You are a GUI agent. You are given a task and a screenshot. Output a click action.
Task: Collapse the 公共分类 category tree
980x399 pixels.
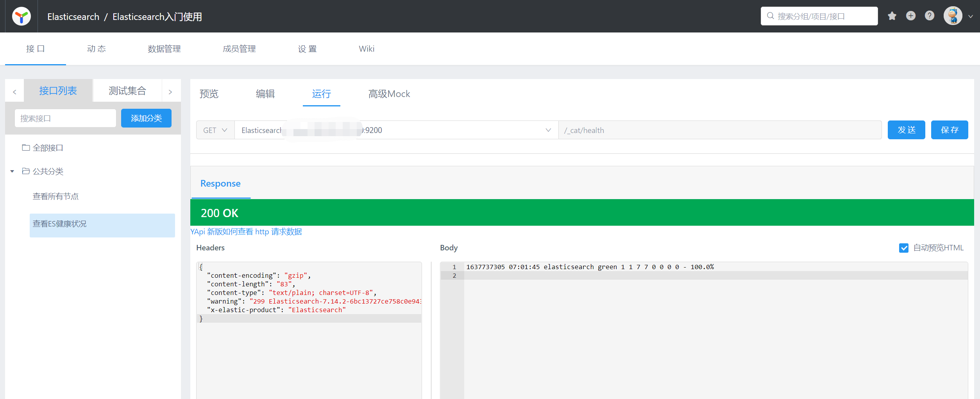(x=12, y=171)
